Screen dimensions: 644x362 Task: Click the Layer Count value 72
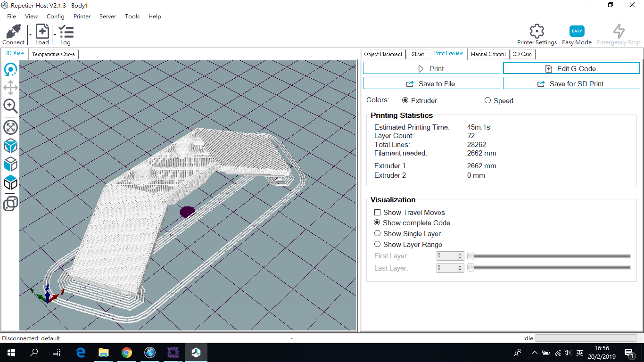tap(471, 136)
